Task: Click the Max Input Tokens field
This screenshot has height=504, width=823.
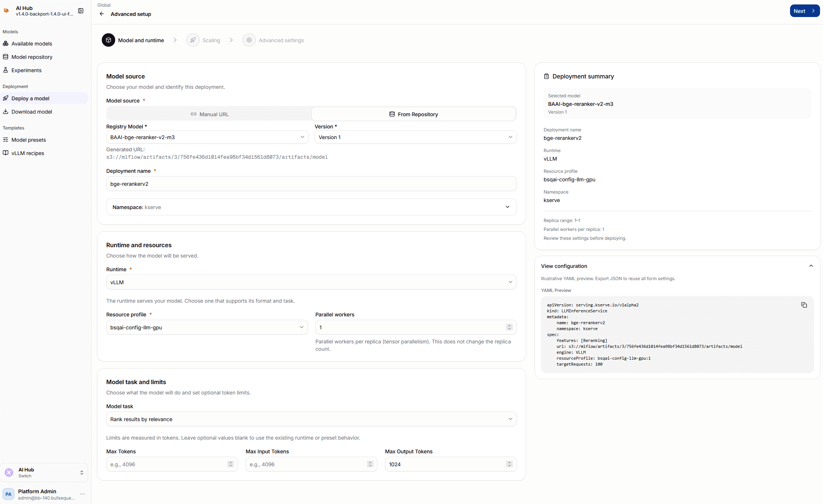Action: tap(311, 464)
